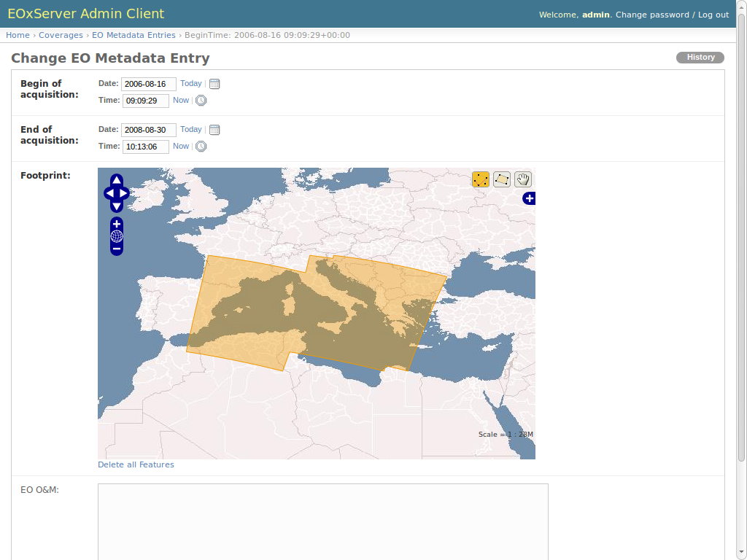Open the History page

700,57
